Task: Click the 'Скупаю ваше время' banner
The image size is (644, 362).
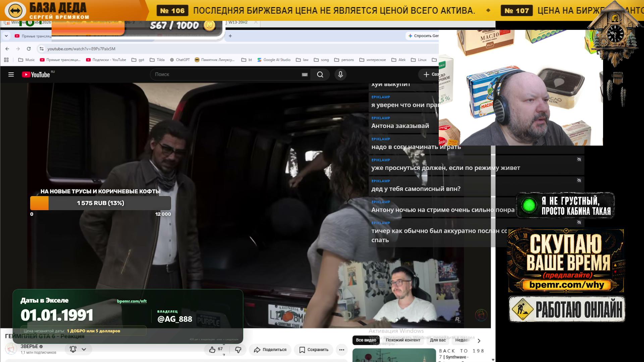Action: [x=566, y=260]
